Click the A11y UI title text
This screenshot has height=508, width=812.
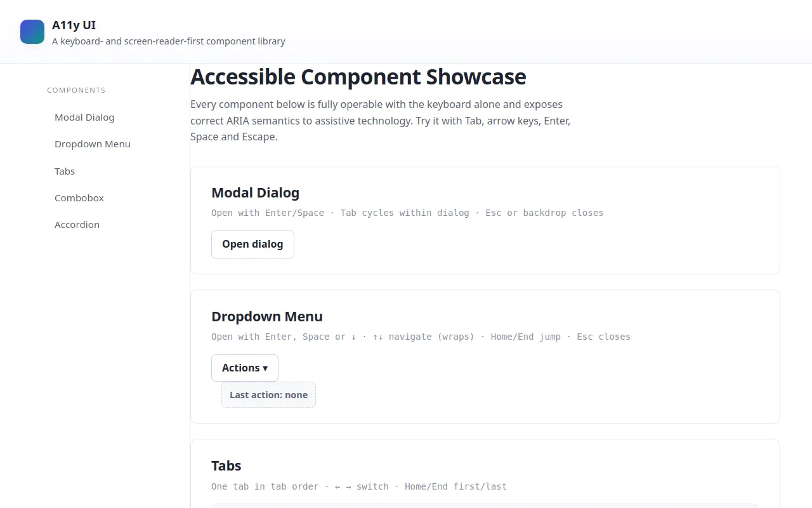(74, 25)
